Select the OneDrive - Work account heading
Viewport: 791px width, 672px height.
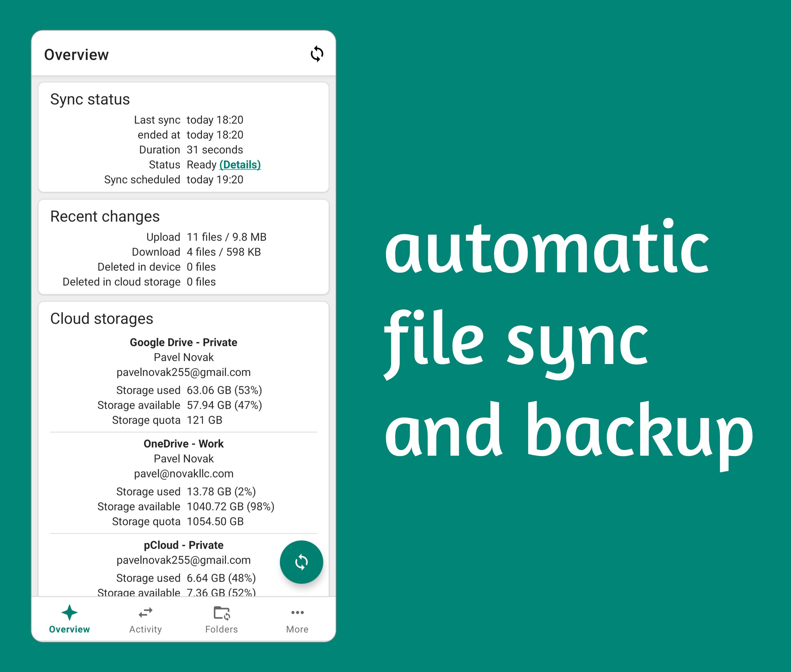[183, 443]
